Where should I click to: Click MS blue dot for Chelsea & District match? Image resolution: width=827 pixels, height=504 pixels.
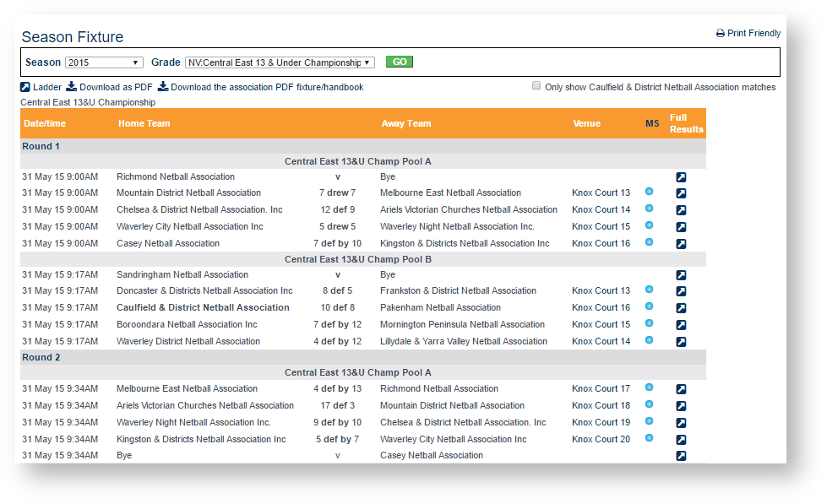click(x=650, y=209)
